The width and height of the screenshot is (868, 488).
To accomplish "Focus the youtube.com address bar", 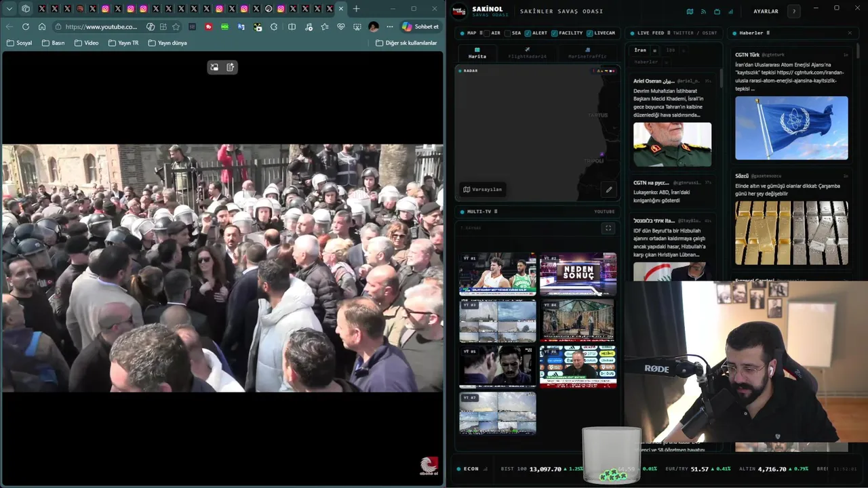I will coord(102,26).
